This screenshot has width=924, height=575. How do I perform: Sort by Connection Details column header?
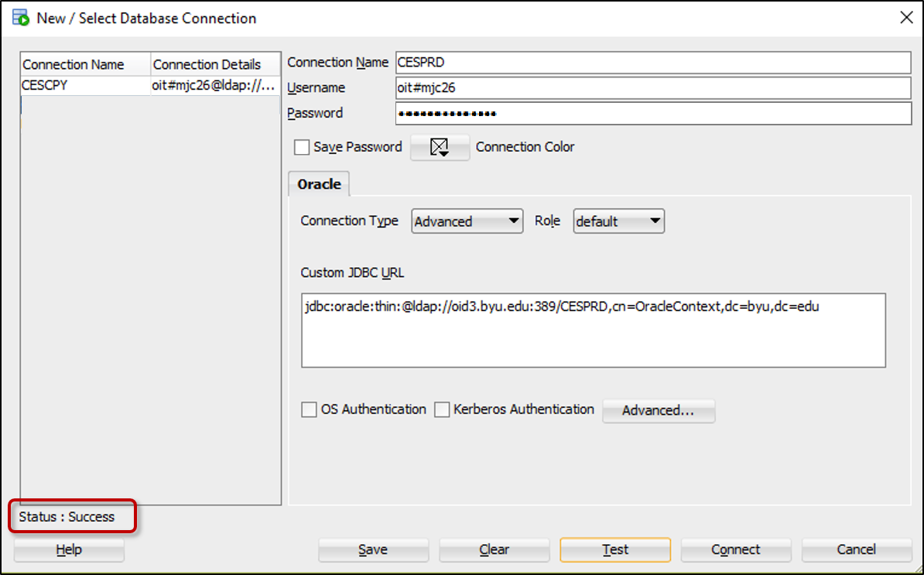[x=215, y=64]
